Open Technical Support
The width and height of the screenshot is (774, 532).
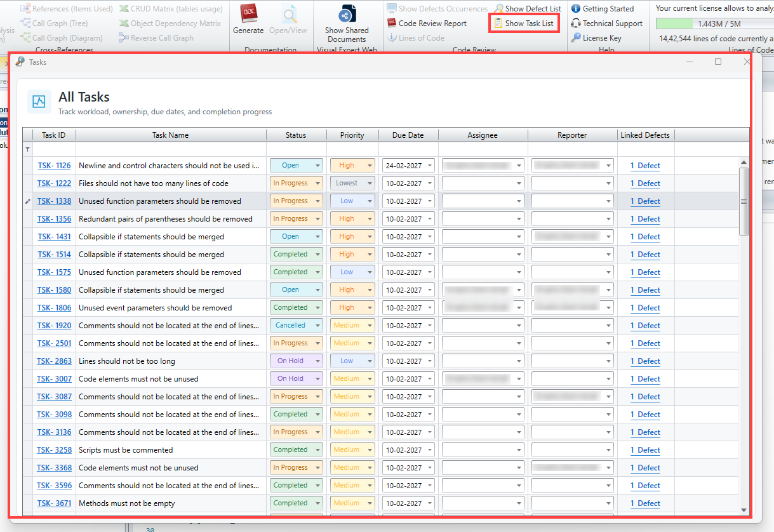coord(607,23)
